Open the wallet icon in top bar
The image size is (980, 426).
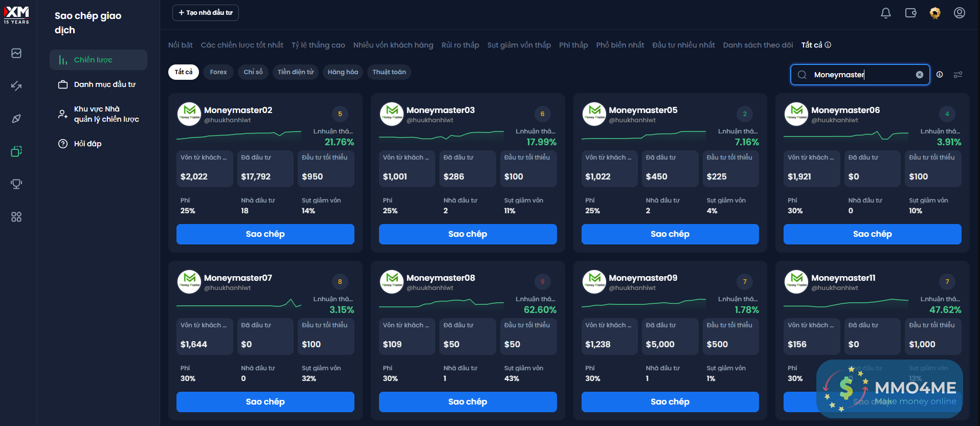tap(910, 13)
